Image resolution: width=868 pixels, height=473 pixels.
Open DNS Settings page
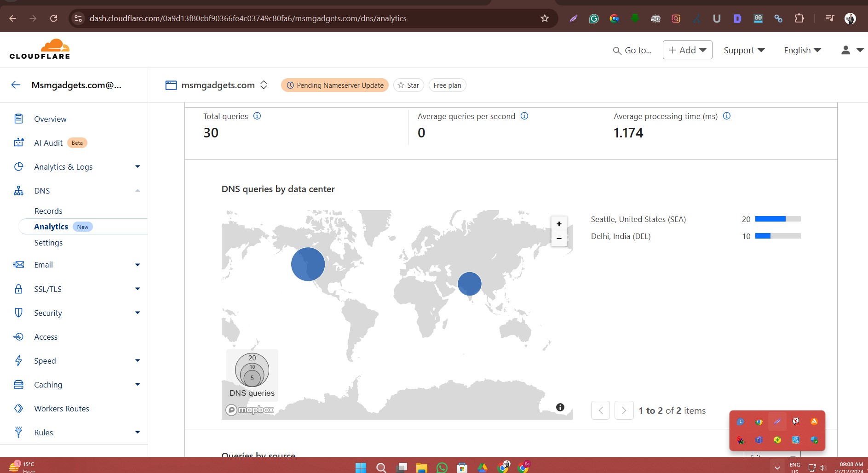48,242
